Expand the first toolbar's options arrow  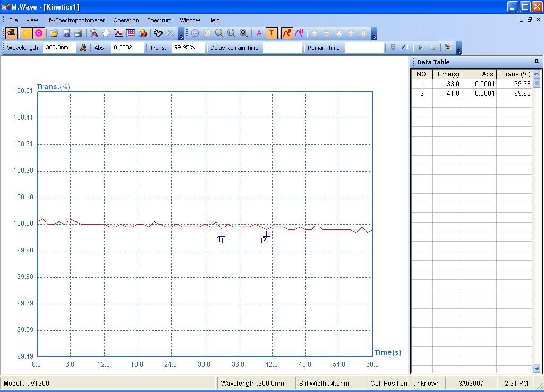pos(181,35)
